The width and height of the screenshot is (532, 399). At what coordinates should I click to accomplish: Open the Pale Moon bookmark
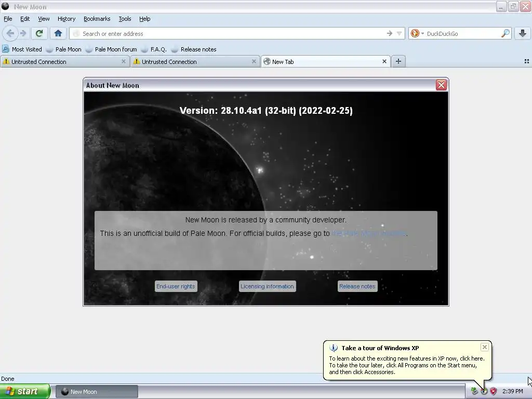click(64, 49)
